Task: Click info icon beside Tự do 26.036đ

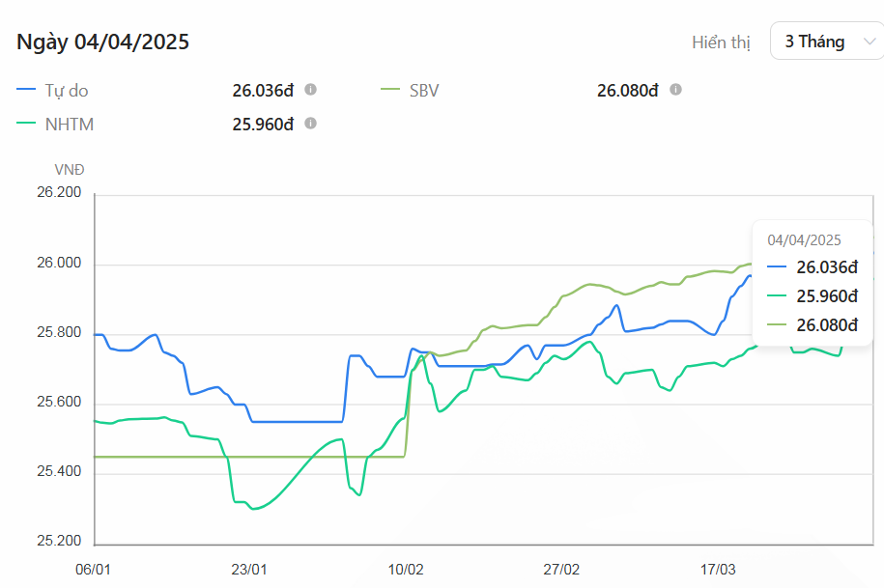Action: 310,90
